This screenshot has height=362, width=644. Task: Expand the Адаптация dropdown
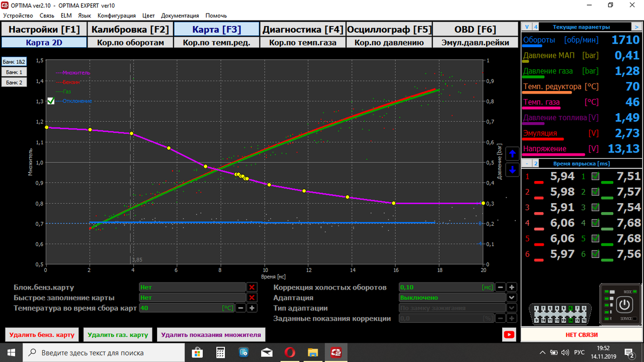tap(512, 298)
